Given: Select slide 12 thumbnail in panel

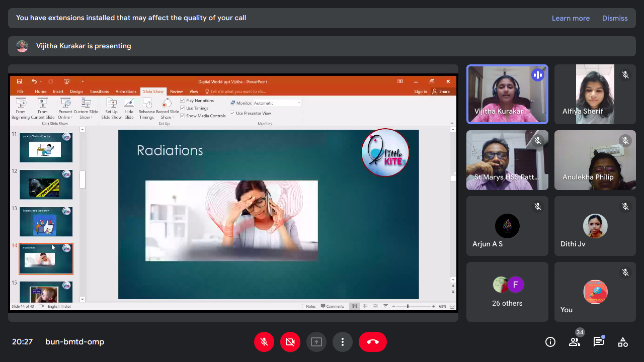Looking at the screenshot, I should point(46,185).
